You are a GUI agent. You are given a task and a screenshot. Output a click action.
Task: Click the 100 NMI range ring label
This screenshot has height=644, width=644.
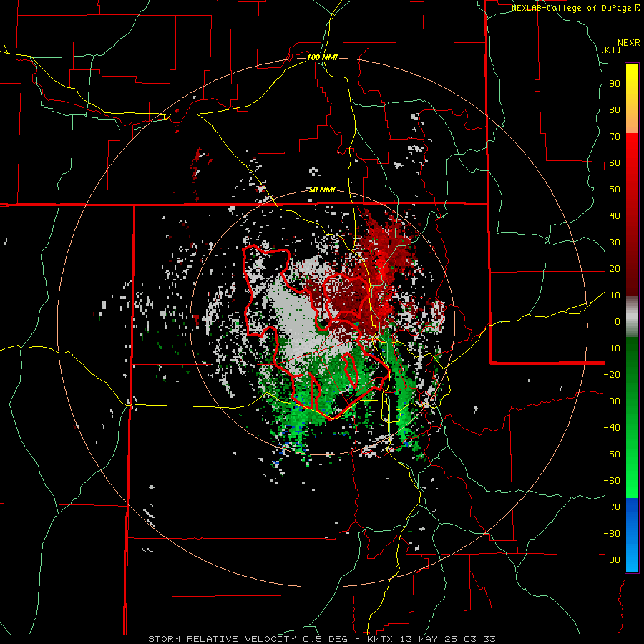[x=322, y=57]
